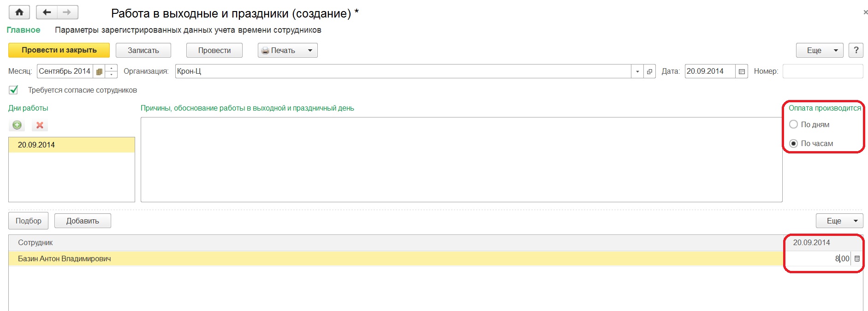The image size is (868, 311).
Task: Click the Провести и закрыть button
Action: point(59,50)
